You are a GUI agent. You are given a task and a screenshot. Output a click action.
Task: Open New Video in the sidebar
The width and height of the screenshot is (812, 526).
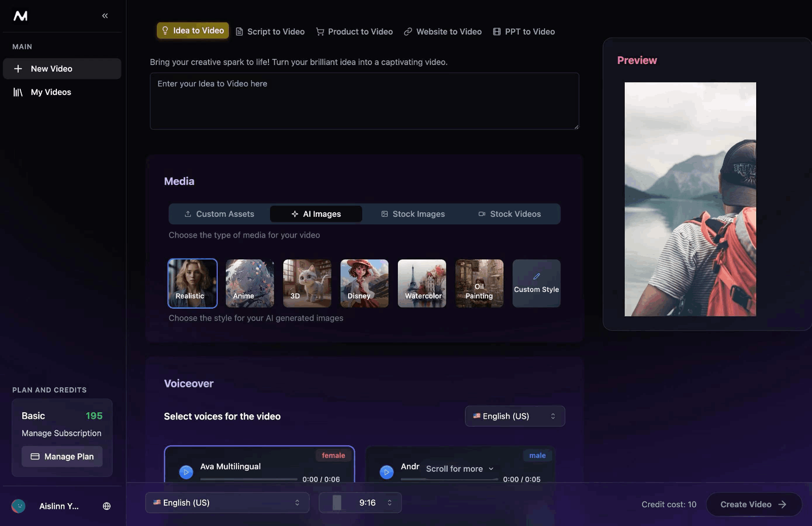(x=62, y=69)
